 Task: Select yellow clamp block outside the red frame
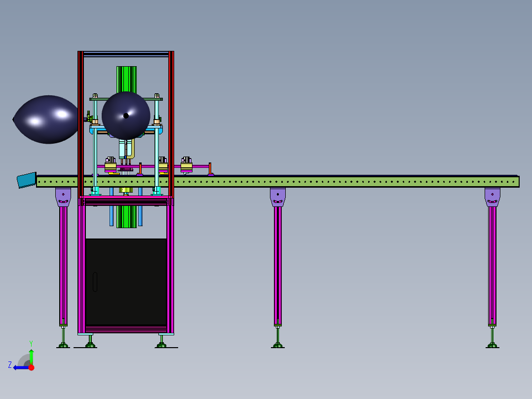[x=187, y=167]
